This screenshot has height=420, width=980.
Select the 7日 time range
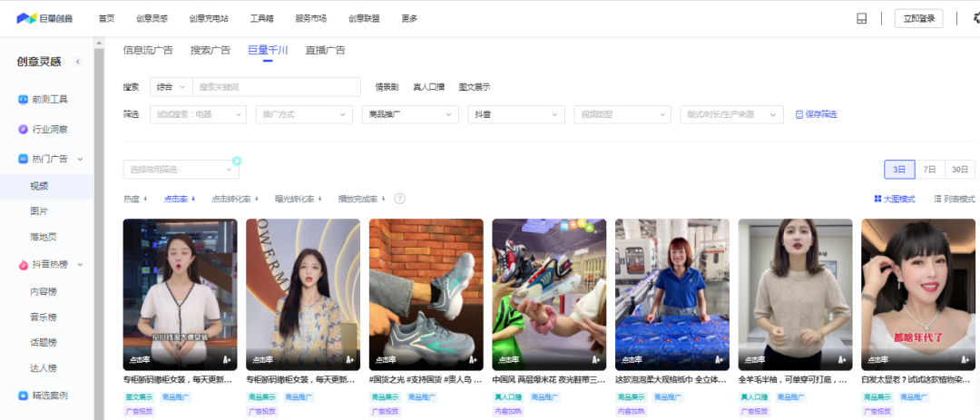click(x=930, y=170)
